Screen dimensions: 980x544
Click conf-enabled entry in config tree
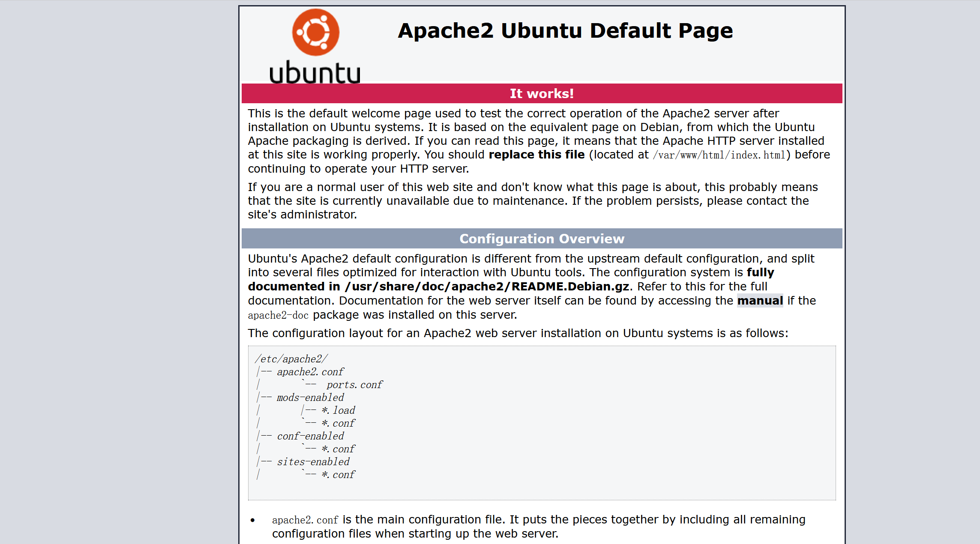pyautogui.click(x=310, y=436)
